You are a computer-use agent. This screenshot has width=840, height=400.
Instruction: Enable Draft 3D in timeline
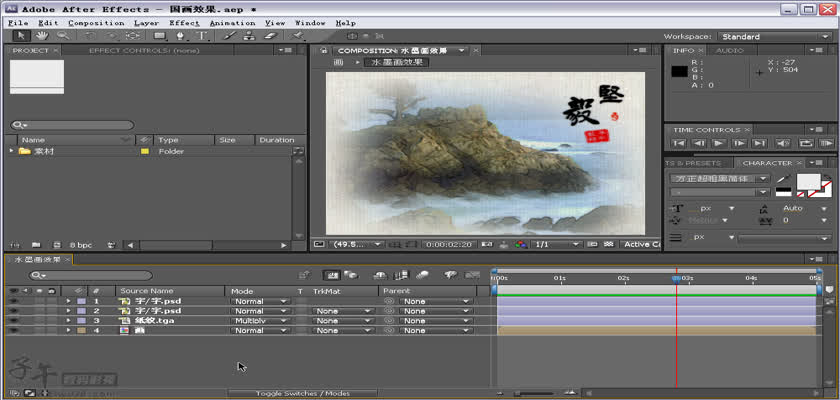click(350, 275)
